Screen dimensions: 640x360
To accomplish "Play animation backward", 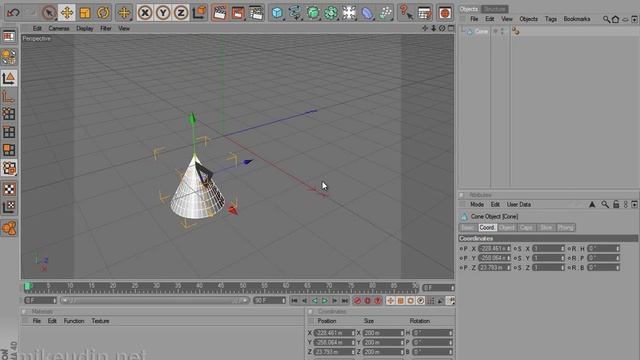I will (315, 301).
